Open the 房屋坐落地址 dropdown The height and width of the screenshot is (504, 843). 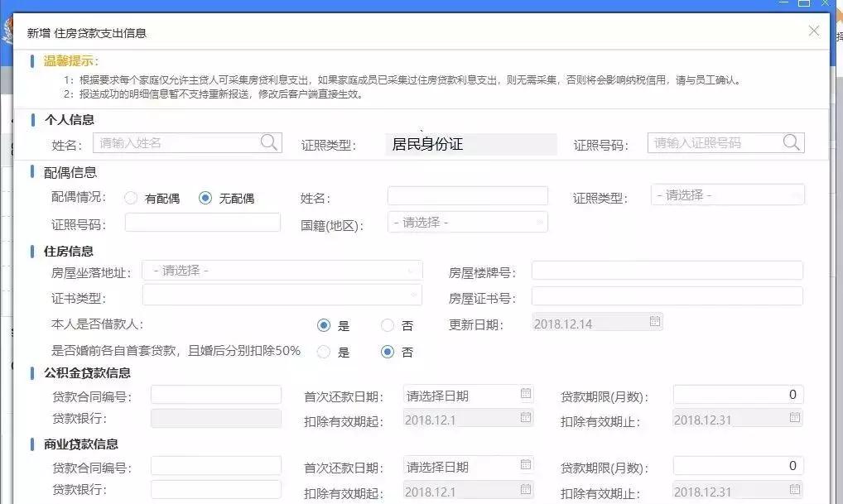pyautogui.click(x=282, y=270)
